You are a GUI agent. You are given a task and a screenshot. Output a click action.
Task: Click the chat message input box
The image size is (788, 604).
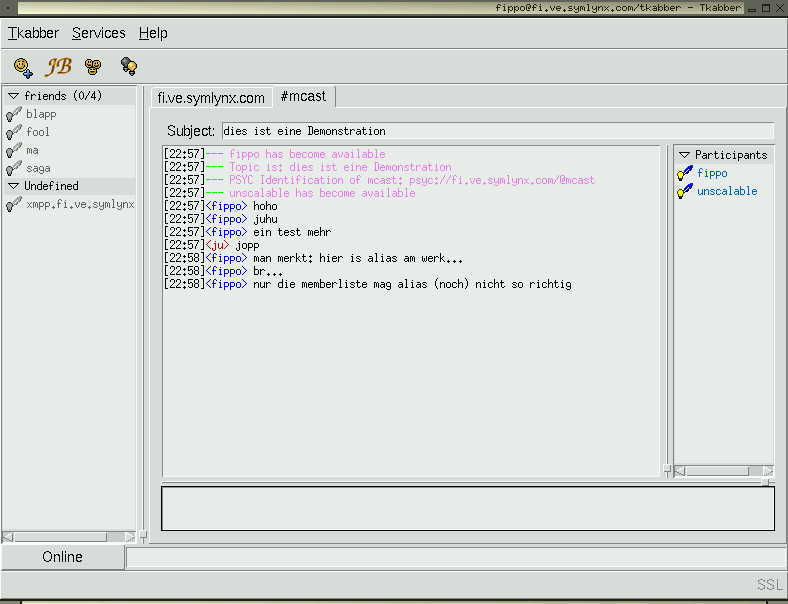coord(468,508)
